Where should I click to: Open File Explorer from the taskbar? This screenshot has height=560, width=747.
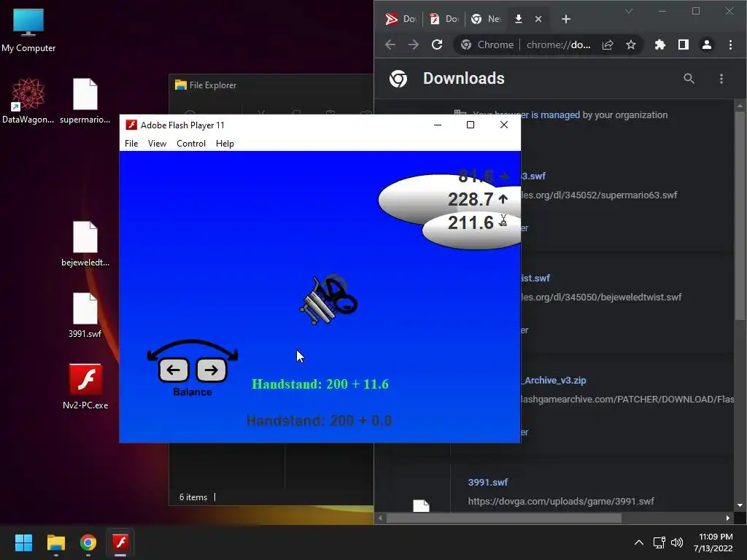coord(55,542)
